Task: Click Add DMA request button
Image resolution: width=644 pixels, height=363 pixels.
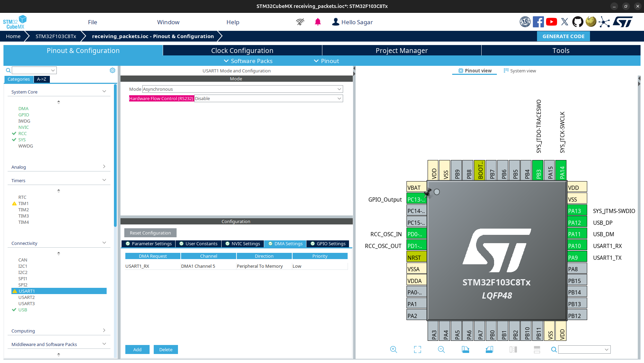Action: point(137,349)
